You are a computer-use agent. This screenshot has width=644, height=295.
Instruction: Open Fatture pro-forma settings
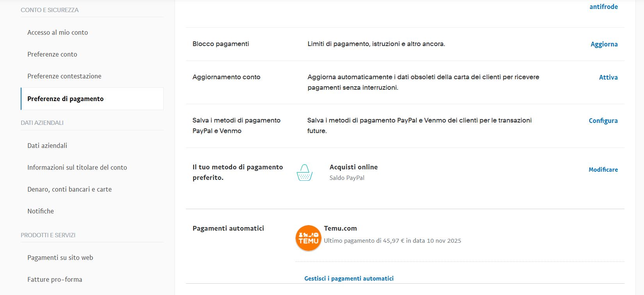[55, 279]
